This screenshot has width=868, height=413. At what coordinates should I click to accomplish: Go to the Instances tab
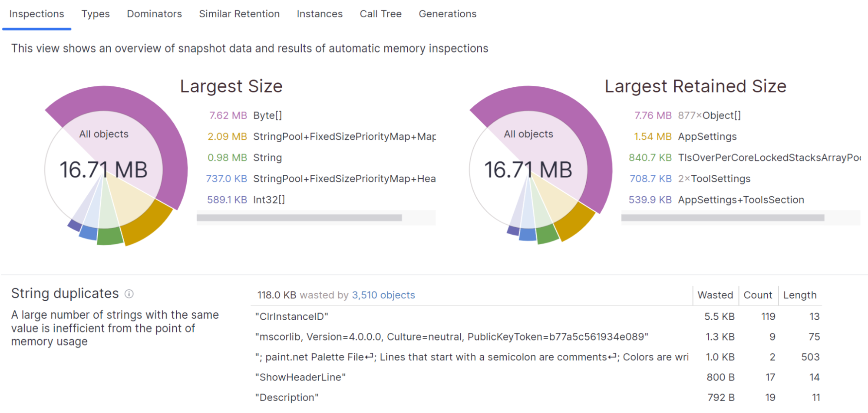pyautogui.click(x=320, y=14)
